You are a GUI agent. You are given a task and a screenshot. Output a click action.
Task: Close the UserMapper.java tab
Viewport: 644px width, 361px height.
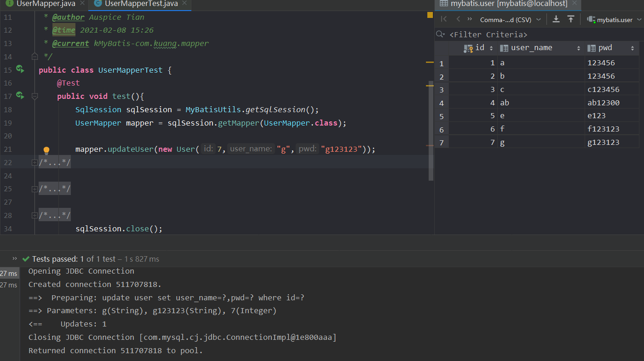(82, 4)
